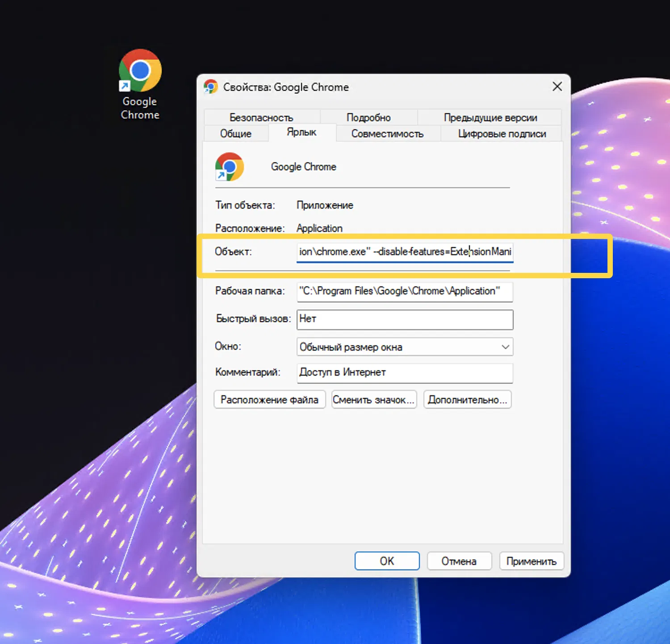Click the Рабочая папка input field
This screenshot has height=644, width=670.
[x=405, y=292]
